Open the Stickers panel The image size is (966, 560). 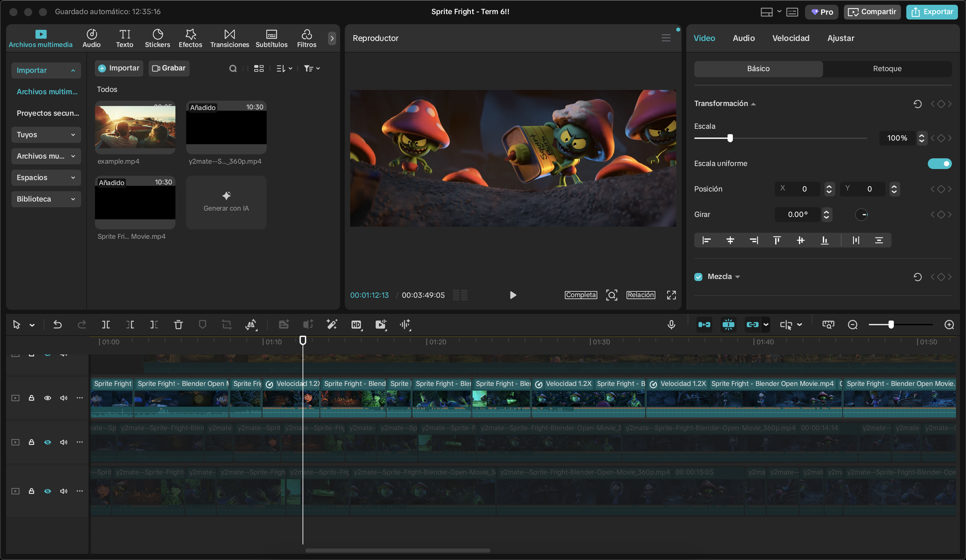point(157,38)
